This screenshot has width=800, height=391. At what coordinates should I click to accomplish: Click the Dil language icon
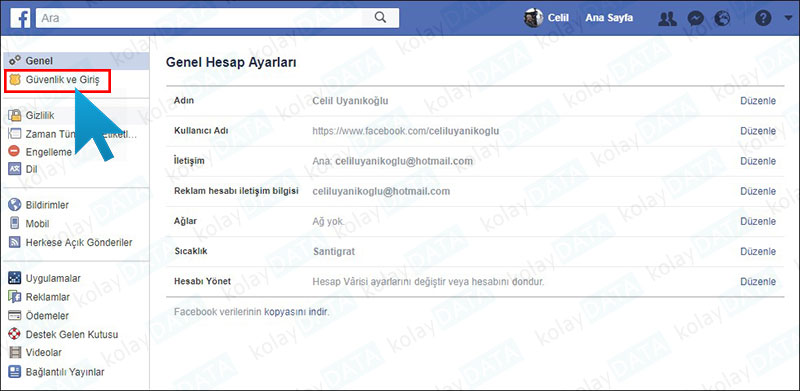pos(15,169)
